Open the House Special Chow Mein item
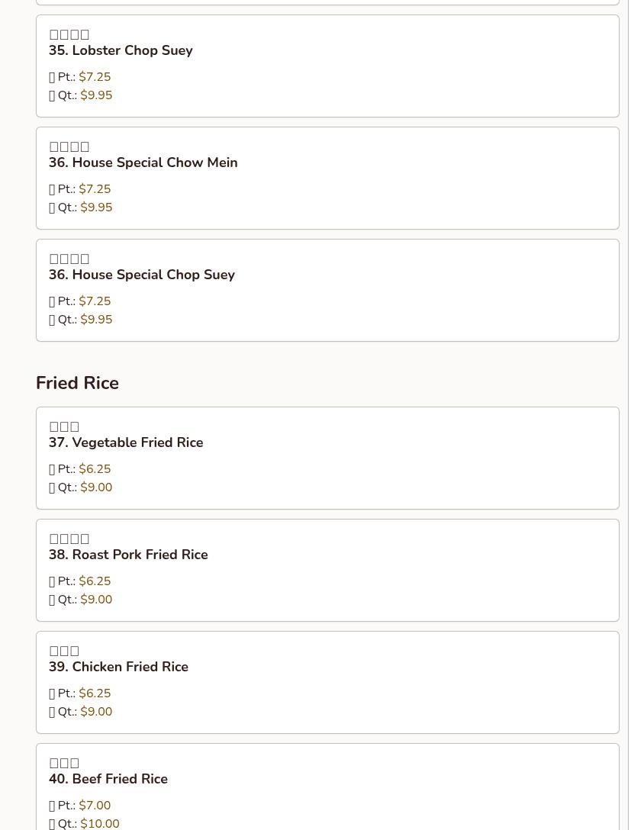This screenshot has width=644, height=830. point(143,162)
